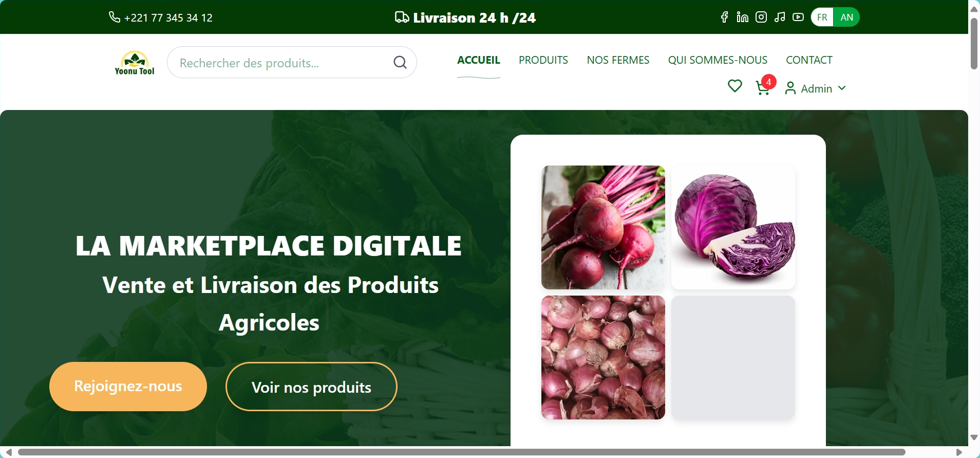Switch language to AN
Screen dimensions: 980x458
coord(846,17)
